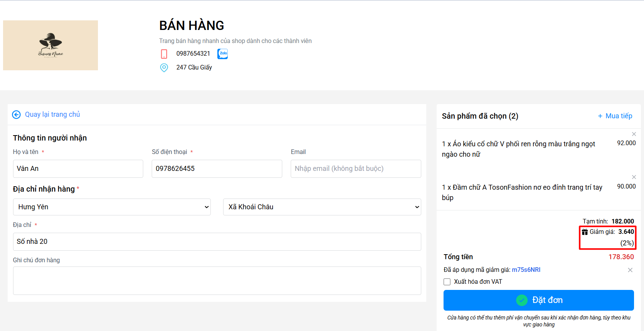This screenshot has width=644, height=331.
Task: Enable Xuất hóa đơn VAT checkbox
Action: tap(447, 282)
